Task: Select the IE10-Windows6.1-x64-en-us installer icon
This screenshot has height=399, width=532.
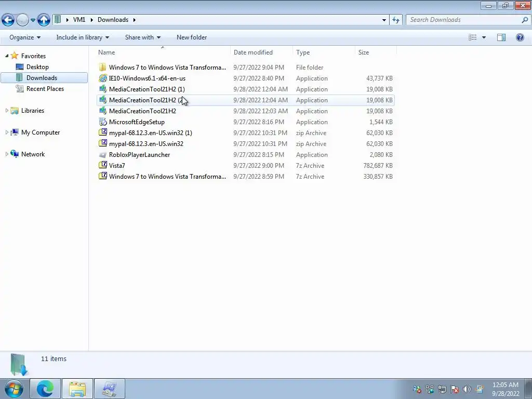Action: (x=102, y=78)
